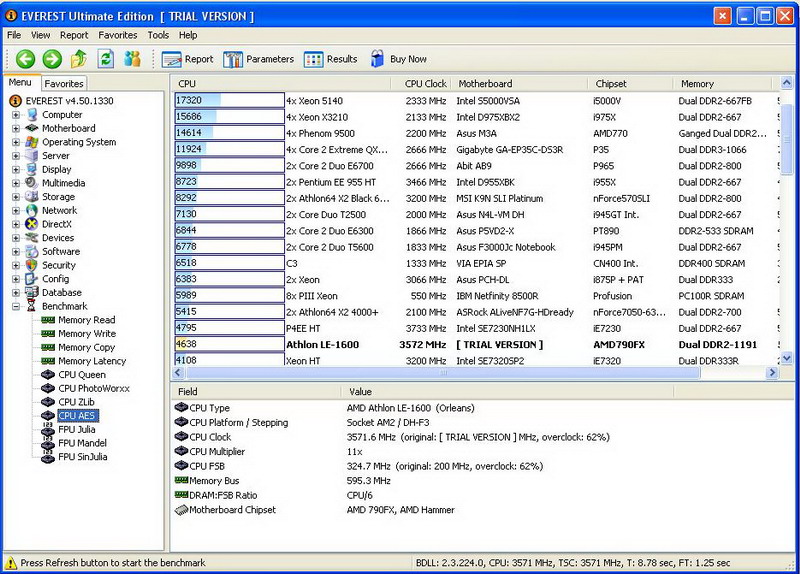This screenshot has height=574, width=800.
Task: Open the Tools menu
Action: 158,35
